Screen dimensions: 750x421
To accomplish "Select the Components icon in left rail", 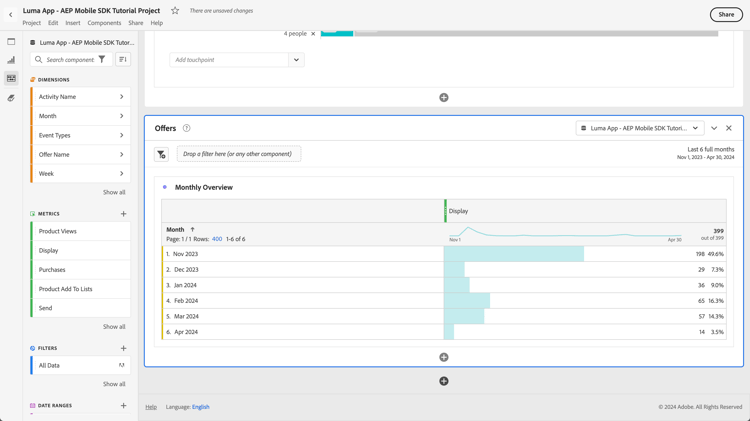I will (x=11, y=78).
